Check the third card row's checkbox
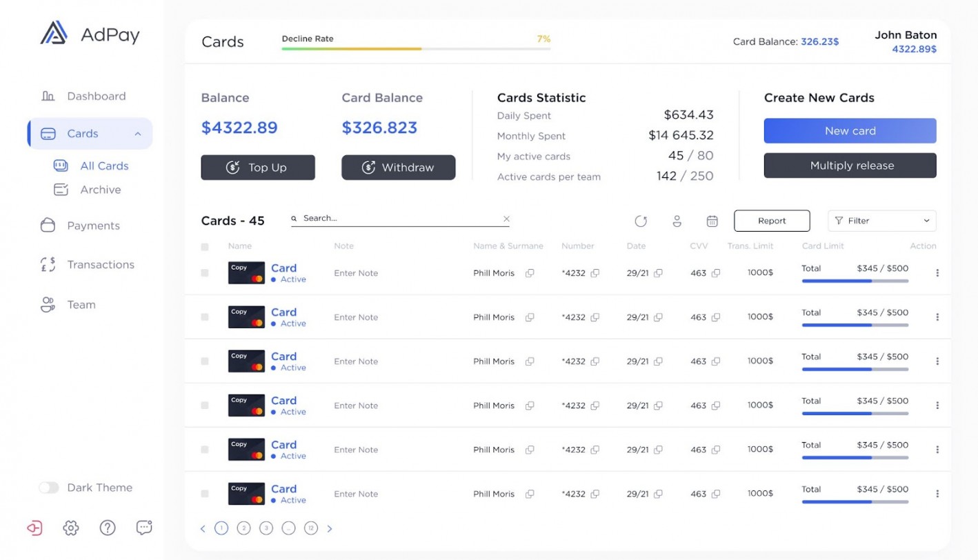 (x=205, y=361)
